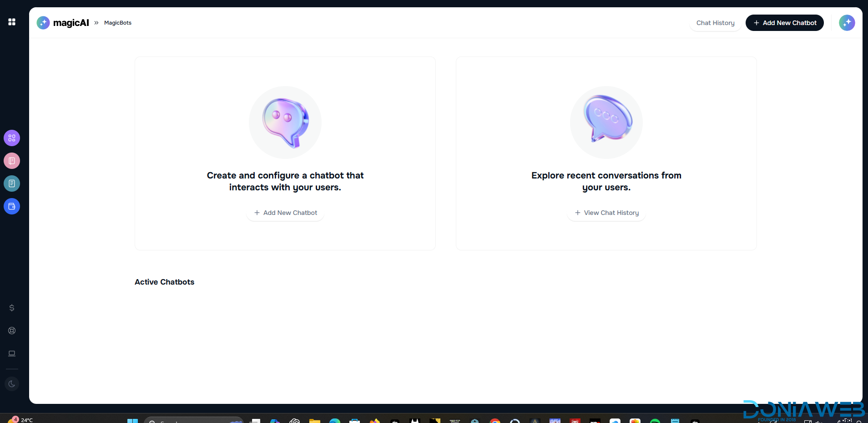The height and width of the screenshot is (423, 868).
Task: Click the conversations bubble illustration
Action: pyautogui.click(x=606, y=122)
